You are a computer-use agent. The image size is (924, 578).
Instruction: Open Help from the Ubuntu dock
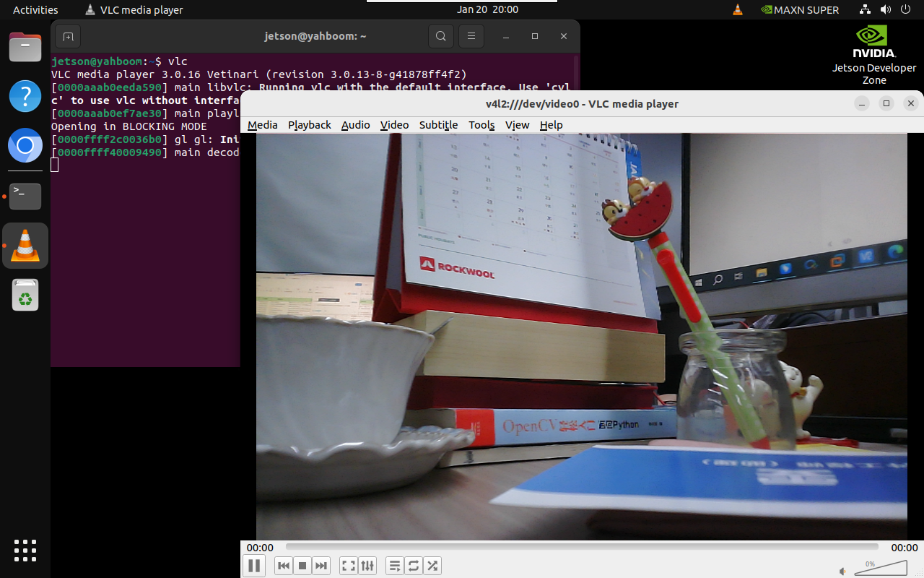click(x=25, y=96)
